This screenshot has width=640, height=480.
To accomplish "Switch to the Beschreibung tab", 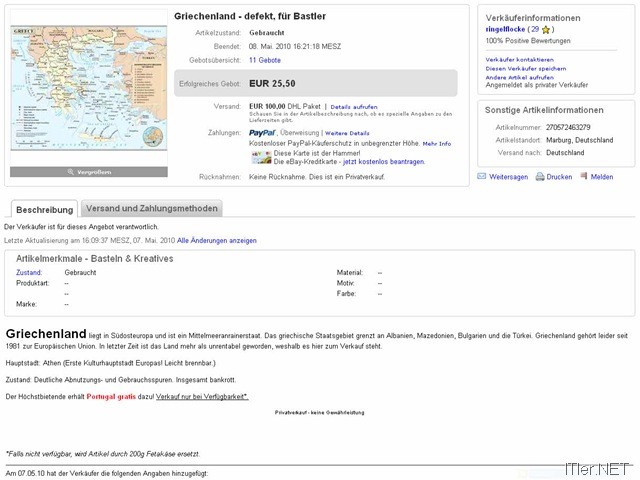I will [44, 209].
